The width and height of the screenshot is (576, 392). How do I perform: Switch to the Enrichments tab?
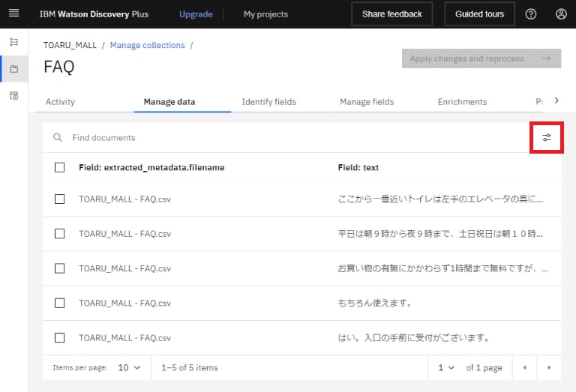tap(462, 102)
